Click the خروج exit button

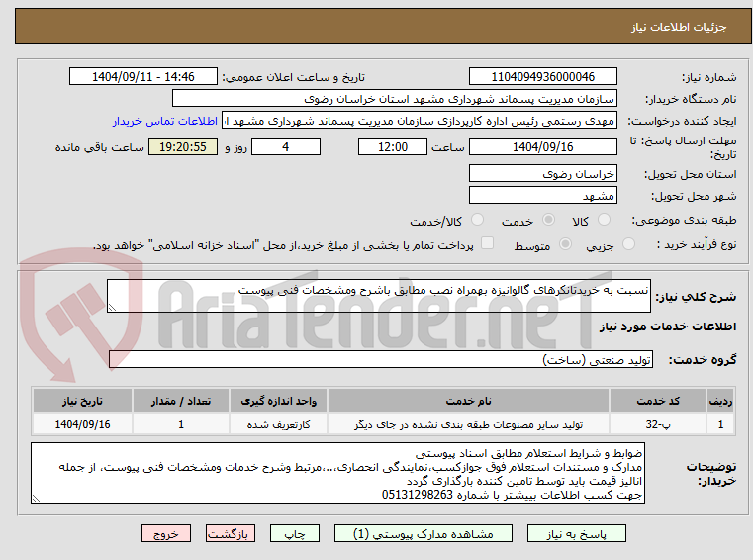pyautogui.click(x=166, y=534)
